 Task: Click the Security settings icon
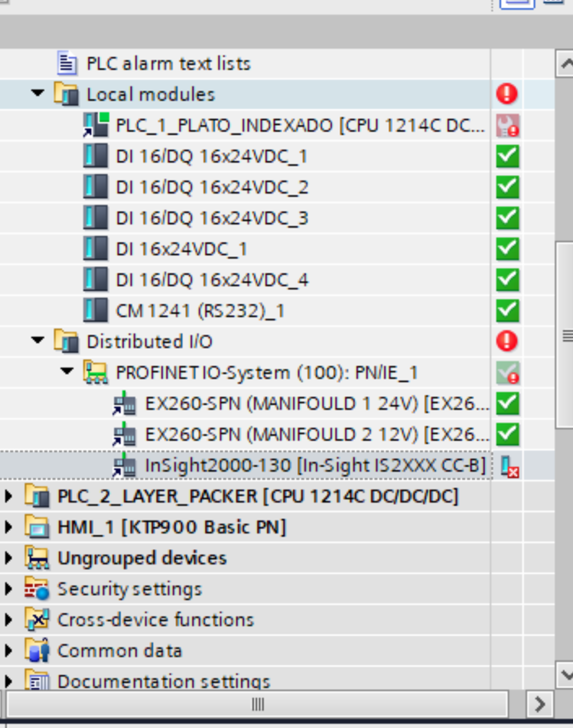37,589
